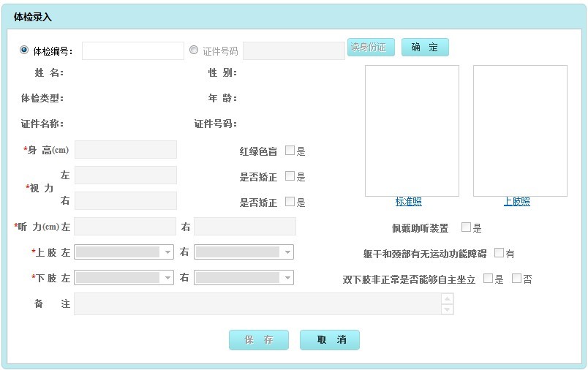Check 是否矫正 for left eye vision
The height and width of the screenshot is (370, 588).
click(290, 175)
